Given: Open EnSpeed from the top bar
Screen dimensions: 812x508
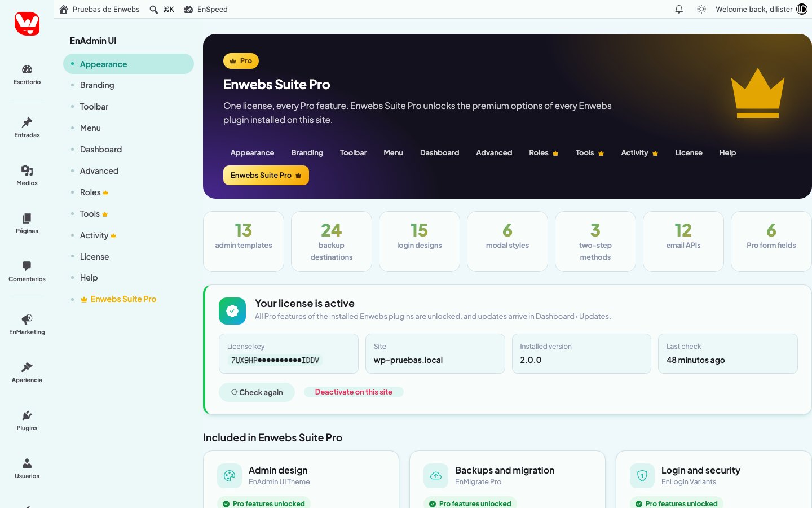Looking at the screenshot, I should pos(206,9).
